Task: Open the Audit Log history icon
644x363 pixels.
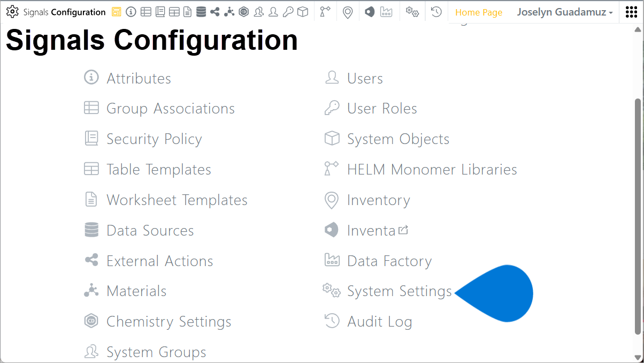Action: click(436, 12)
